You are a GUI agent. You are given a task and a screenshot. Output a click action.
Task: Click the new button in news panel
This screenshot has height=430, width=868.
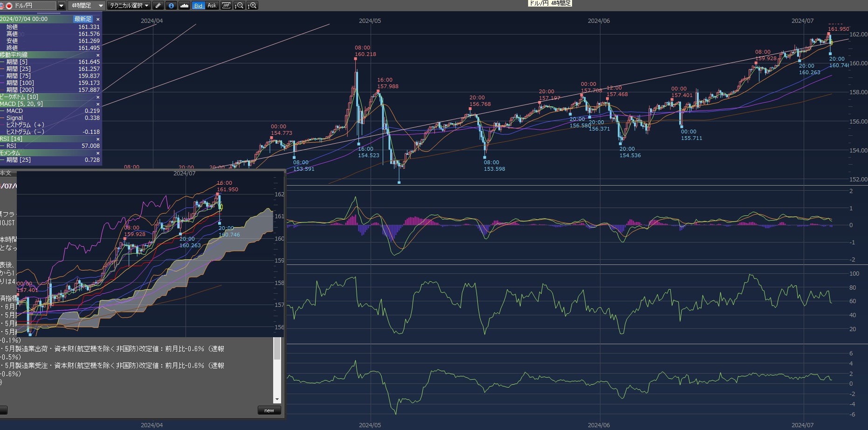[269, 410]
